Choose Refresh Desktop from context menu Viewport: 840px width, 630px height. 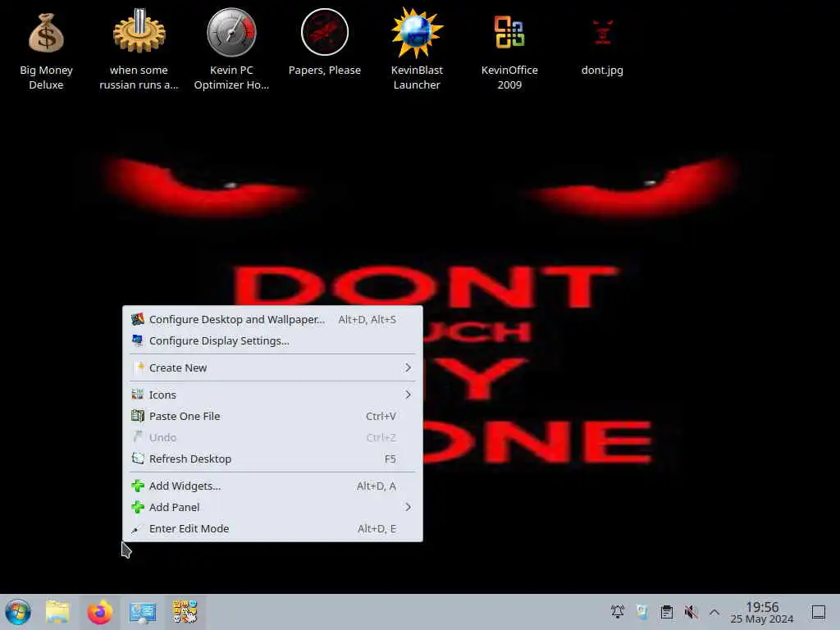point(272,459)
